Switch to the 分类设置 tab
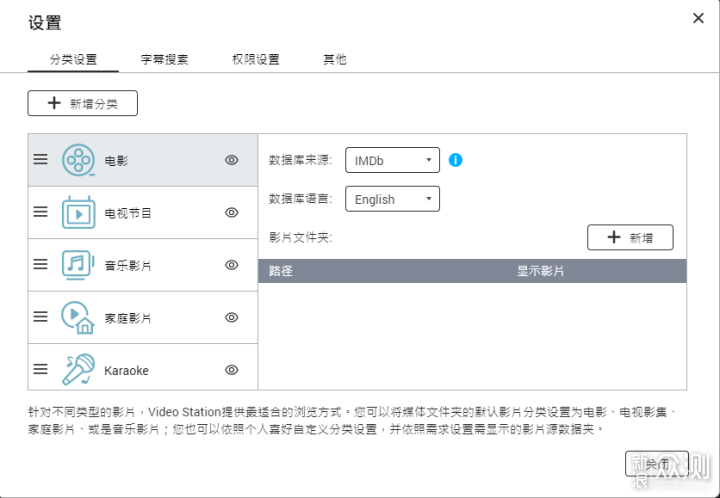This screenshot has height=498, width=720. [x=73, y=60]
